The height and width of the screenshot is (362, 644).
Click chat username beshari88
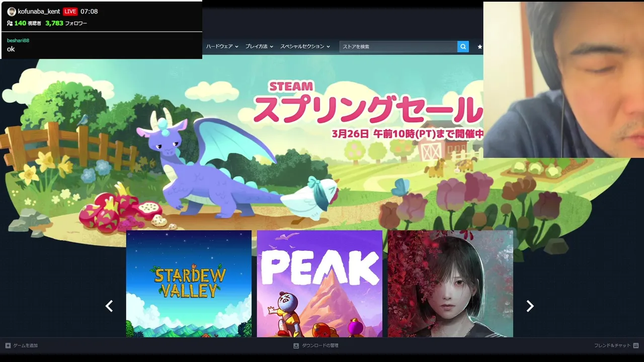coord(18,40)
